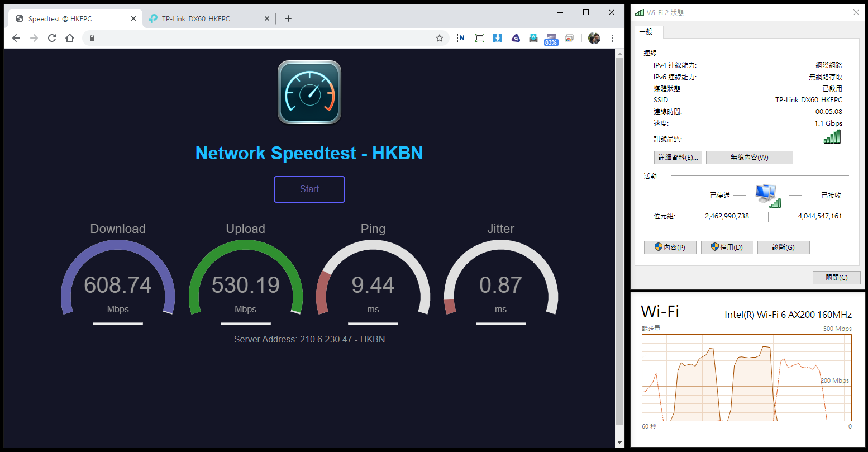Open the Chrome profile avatar
This screenshot has height=452, width=868.
[x=594, y=38]
